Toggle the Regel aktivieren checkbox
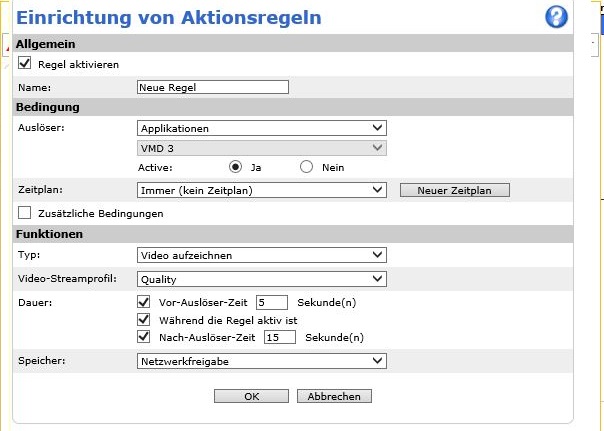Screen dimensions: 604x431 [x=26, y=64]
